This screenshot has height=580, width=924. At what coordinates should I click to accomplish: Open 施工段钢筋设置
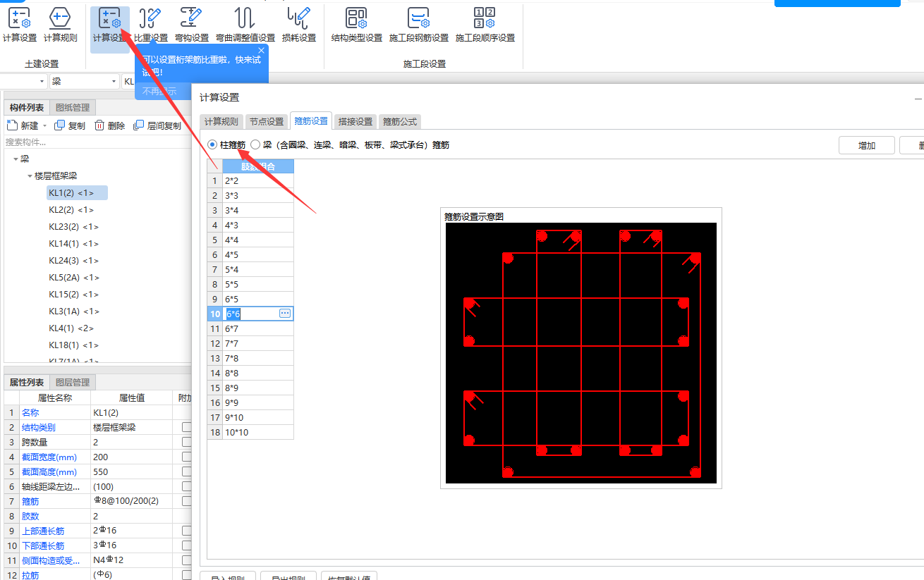[418, 25]
